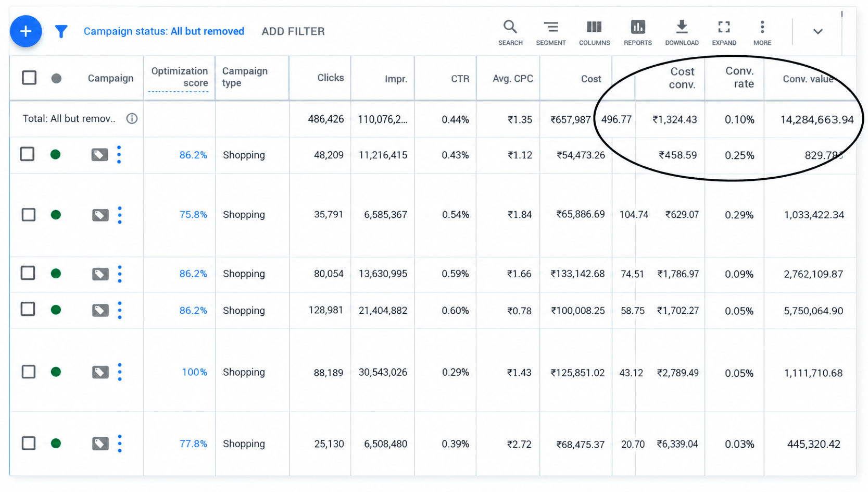
Task: Click the blue plus new campaign button
Action: pos(26,31)
